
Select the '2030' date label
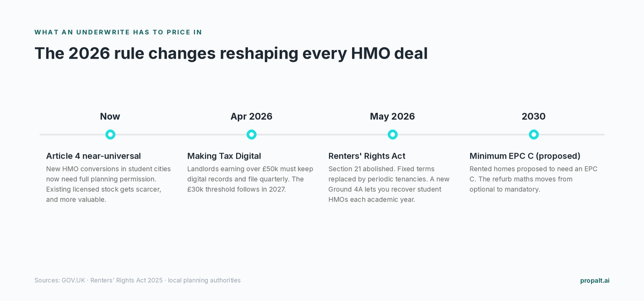coord(533,117)
